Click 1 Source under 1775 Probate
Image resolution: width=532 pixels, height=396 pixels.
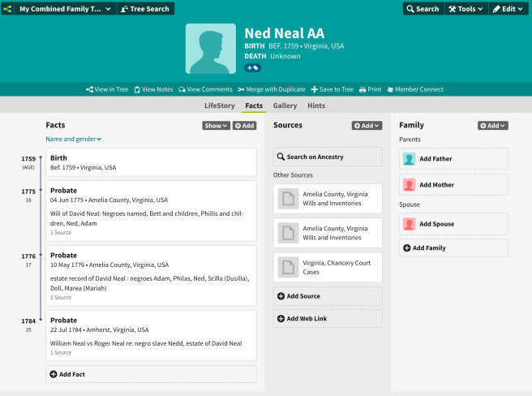tap(61, 233)
